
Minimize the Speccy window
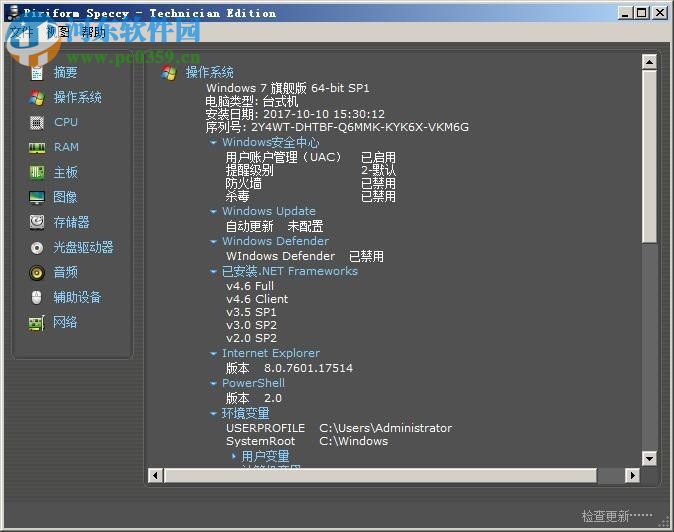click(x=625, y=12)
